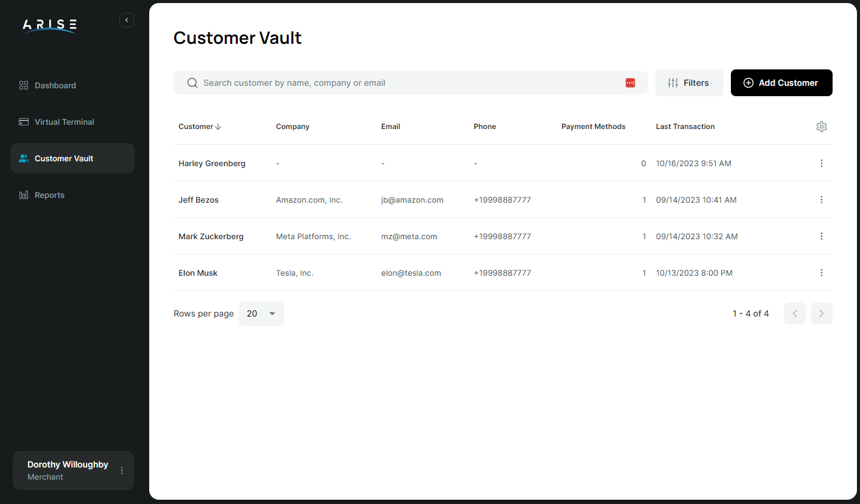Click Payment Methods column header
The image size is (860, 504).
[593, 127]
